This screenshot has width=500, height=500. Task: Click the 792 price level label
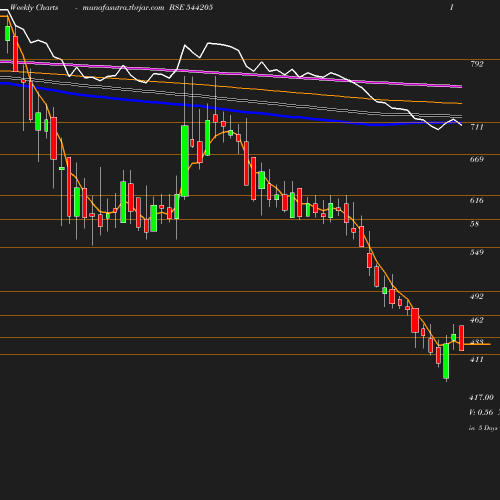pyautogui.click(x=477, y=64)
